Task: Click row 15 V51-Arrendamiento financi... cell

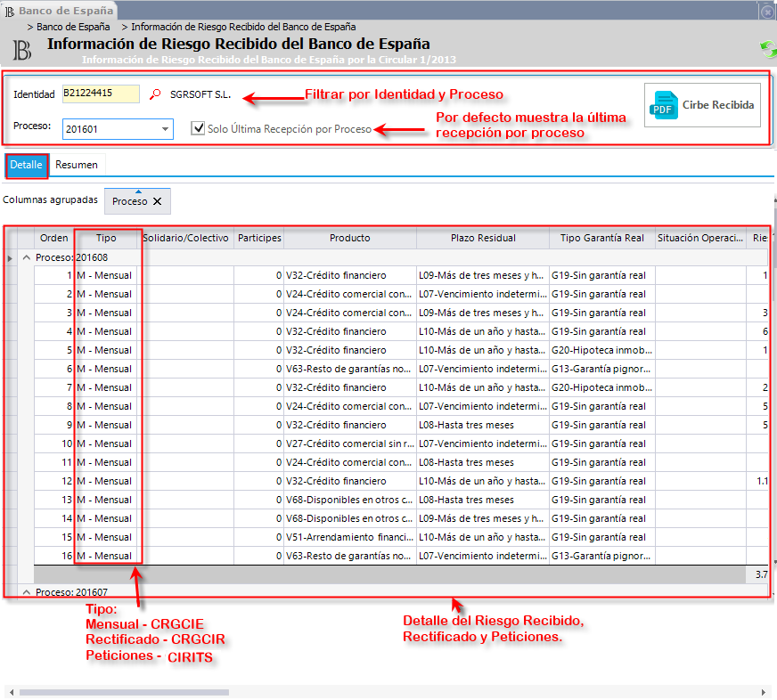Action: (350, 538)
